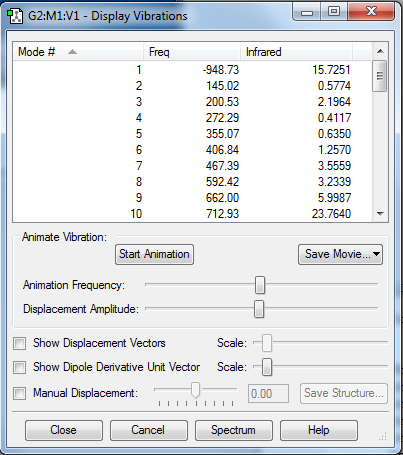The image size is (403, 455).
Task: Click the list scroll down arrow
Action: click(x=380, y=214)
